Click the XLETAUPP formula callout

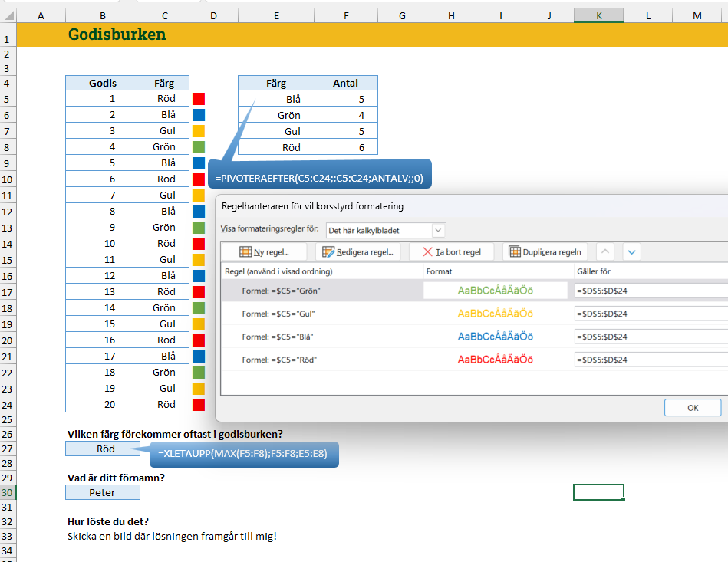click(x=244, y=454)
